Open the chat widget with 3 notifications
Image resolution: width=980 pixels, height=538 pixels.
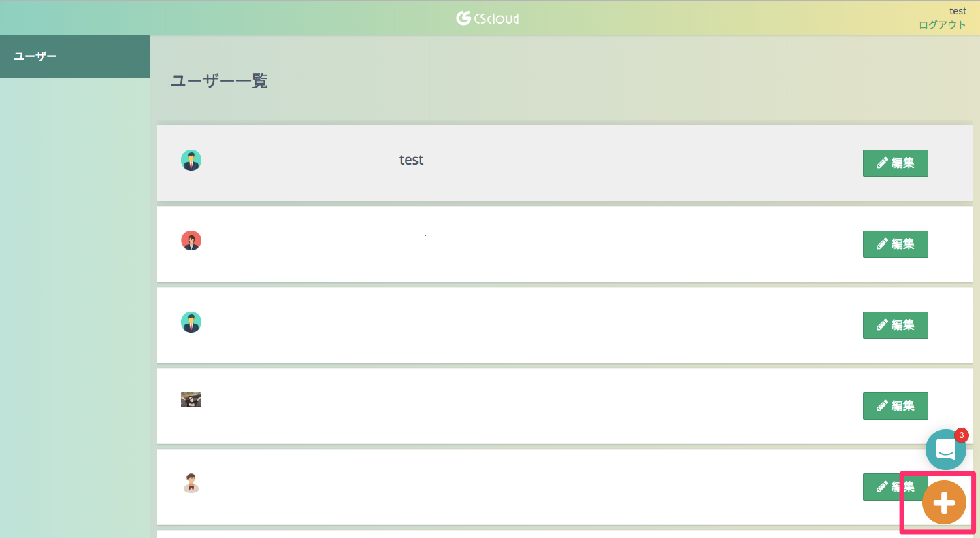[945, 450]
